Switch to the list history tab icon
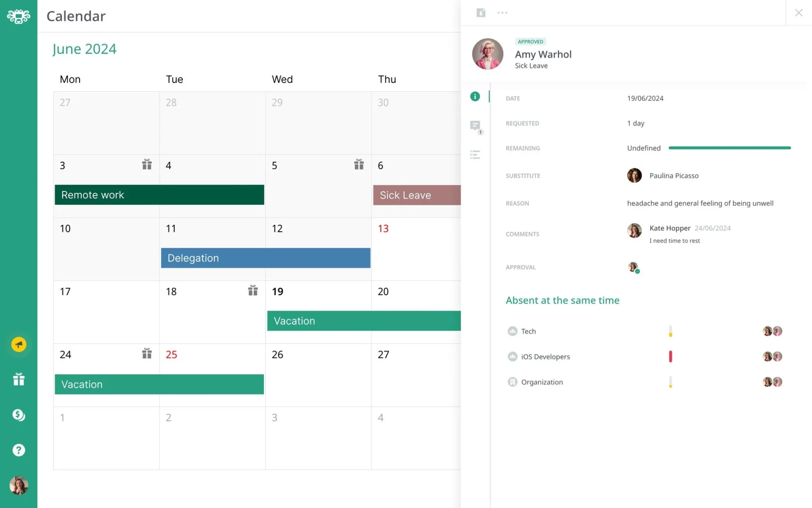The image size is (812, 508). [x=475, y=155]
